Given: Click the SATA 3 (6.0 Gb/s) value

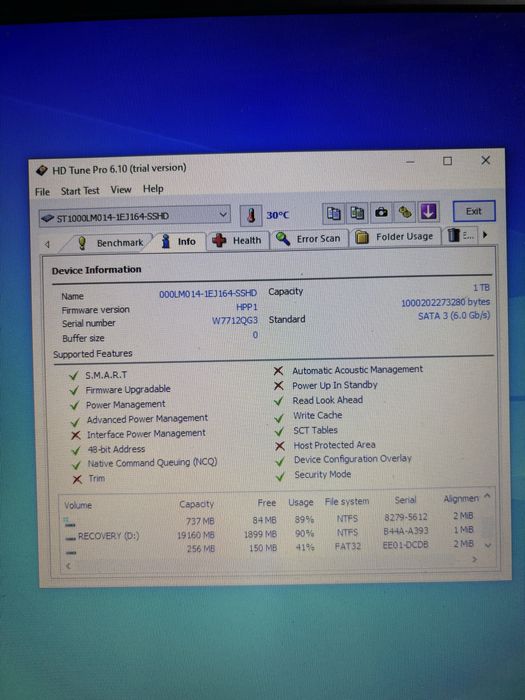Looking at the screenshot, I should coord(454,316).
